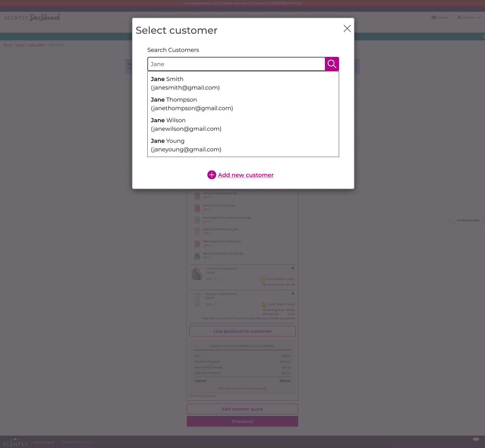Click the Checkout button

pos(243,421)
